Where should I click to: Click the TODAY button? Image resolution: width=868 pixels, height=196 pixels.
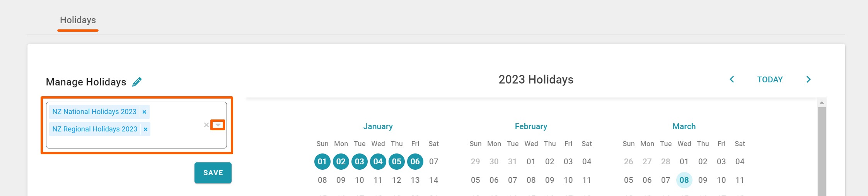770,80
